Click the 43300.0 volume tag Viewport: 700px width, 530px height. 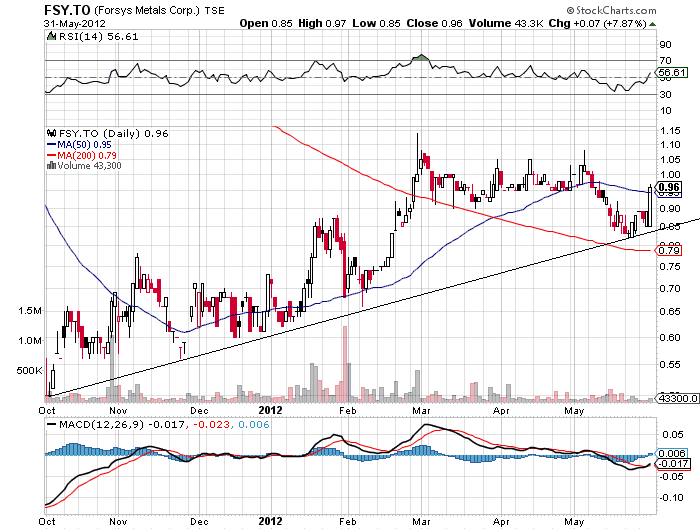pos(677,398)
